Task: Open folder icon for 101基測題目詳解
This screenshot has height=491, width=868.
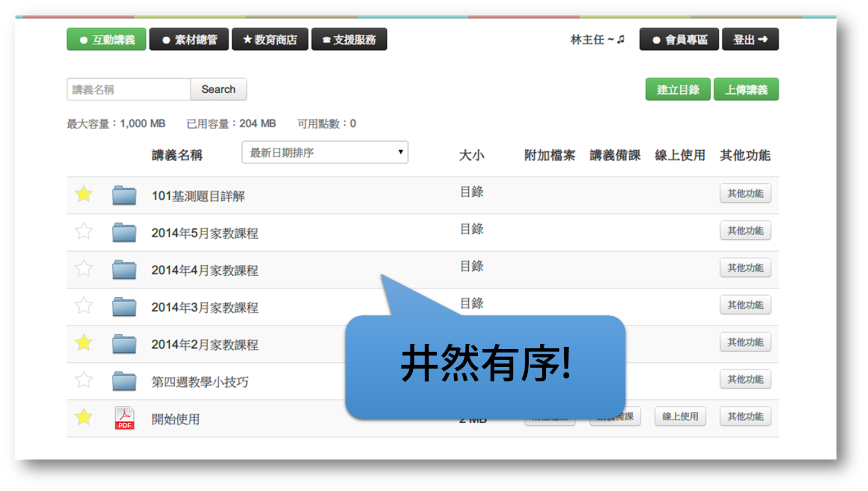Action: point(124,195)
